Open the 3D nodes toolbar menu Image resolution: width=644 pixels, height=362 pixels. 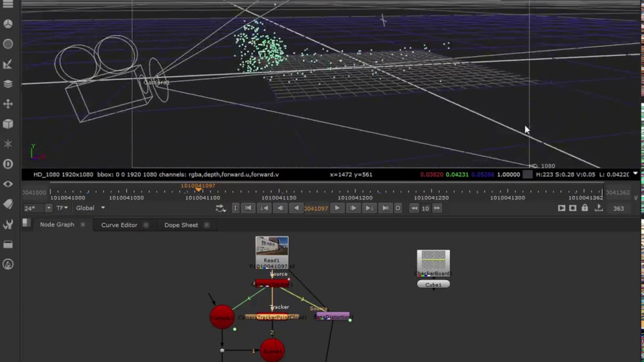(x=8, y=124)
